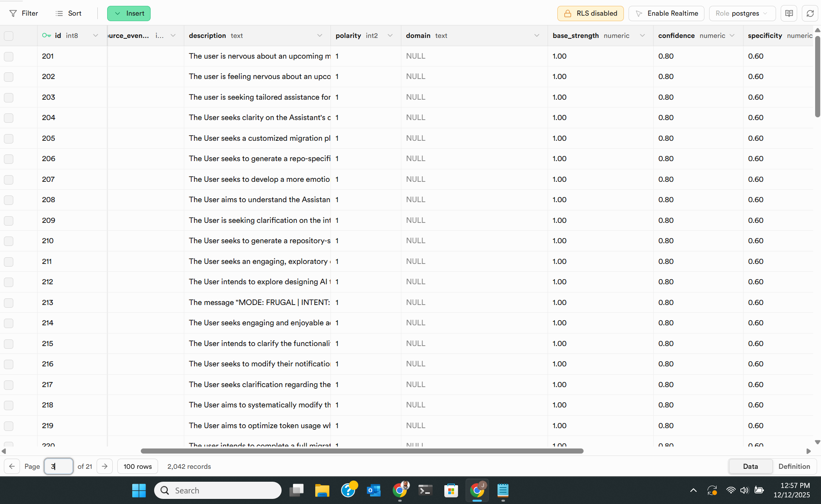Click the Insert button
This screenshot has width=821, height=504.
coord(129,13)
